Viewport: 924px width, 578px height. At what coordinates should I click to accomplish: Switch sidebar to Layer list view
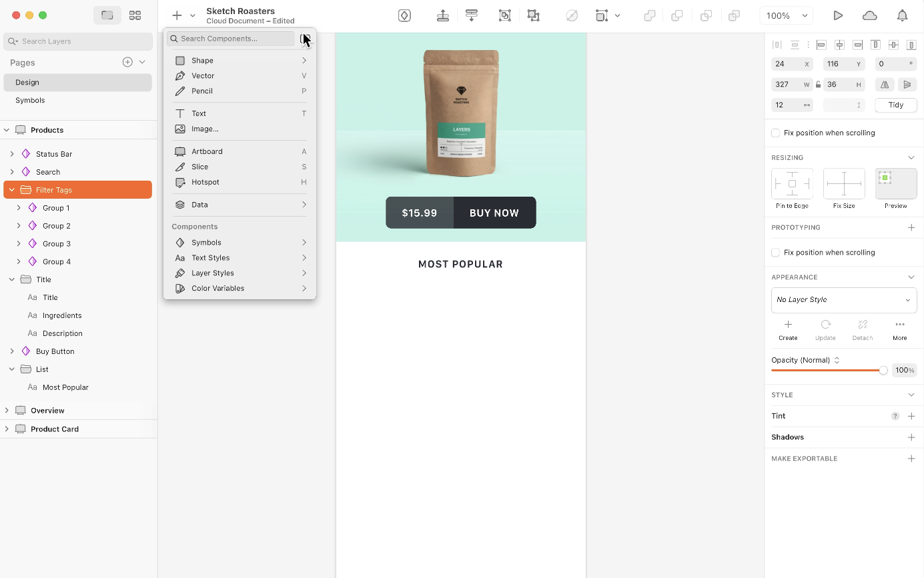[107, 15]
